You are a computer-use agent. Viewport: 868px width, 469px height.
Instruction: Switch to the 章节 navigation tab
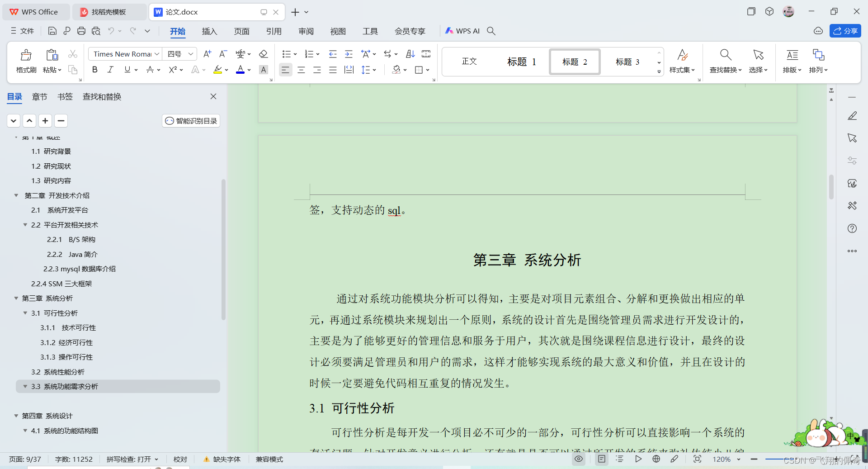click(x=40, y=97)
